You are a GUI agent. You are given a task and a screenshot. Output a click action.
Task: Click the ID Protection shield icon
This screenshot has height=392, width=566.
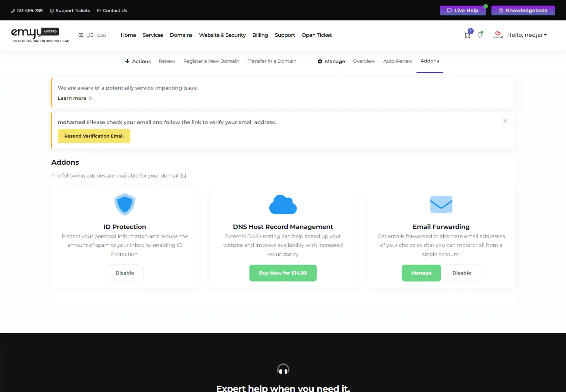[x=125, y=204]
